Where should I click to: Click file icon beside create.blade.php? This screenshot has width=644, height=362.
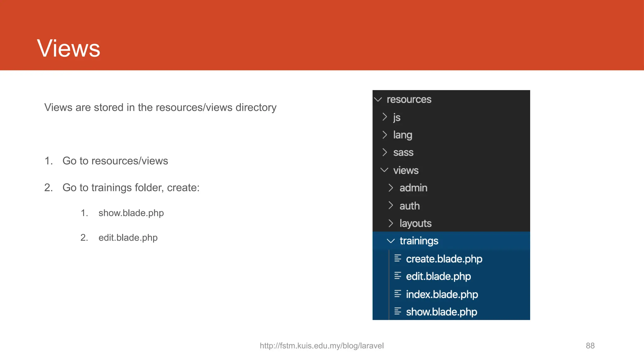click(x=398, y=258)
